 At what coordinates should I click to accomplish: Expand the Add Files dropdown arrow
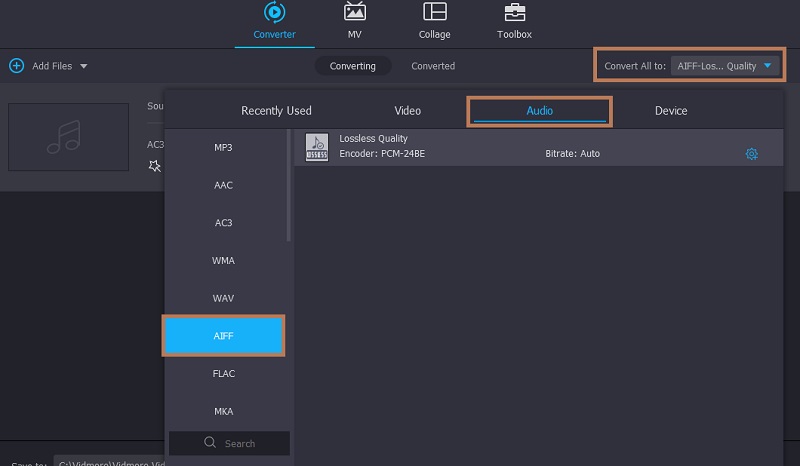click(84, 66)
